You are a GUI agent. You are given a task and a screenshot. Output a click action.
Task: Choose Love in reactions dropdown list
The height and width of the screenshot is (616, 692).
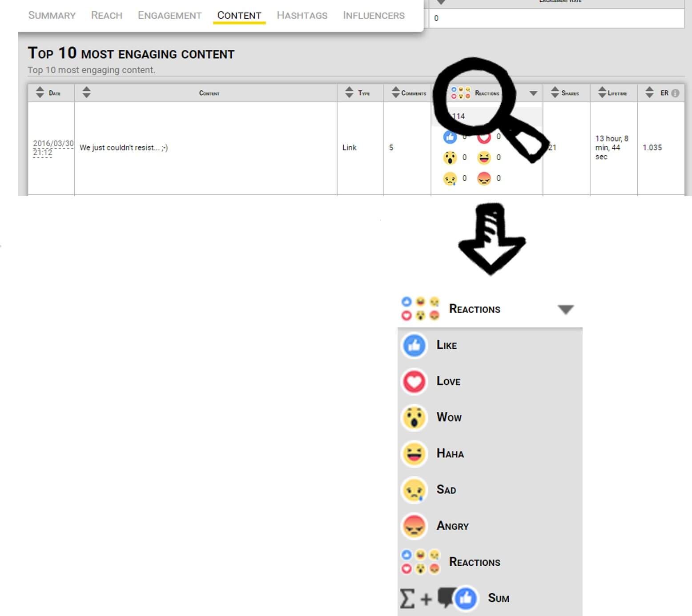[490, 382]
